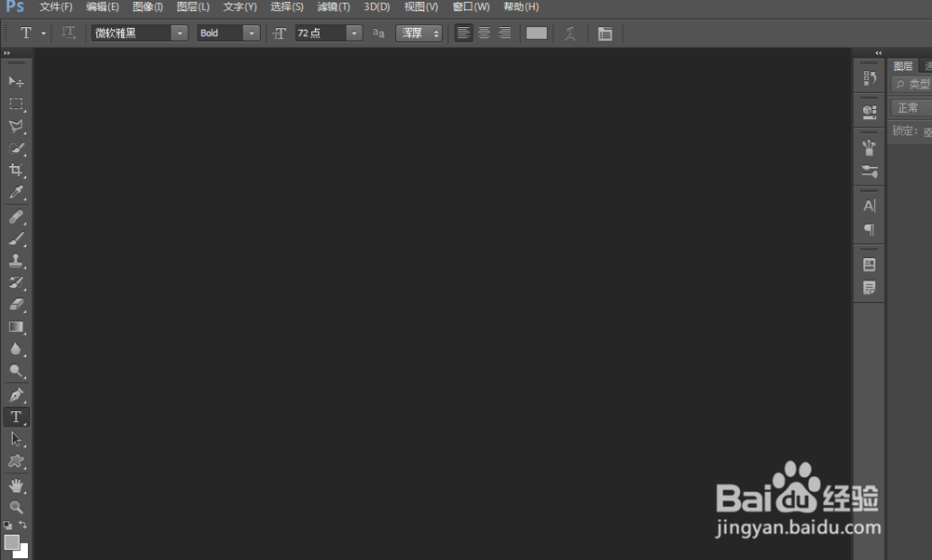
Task: Select the Eyedropper tool
Action: pos(16,192)
